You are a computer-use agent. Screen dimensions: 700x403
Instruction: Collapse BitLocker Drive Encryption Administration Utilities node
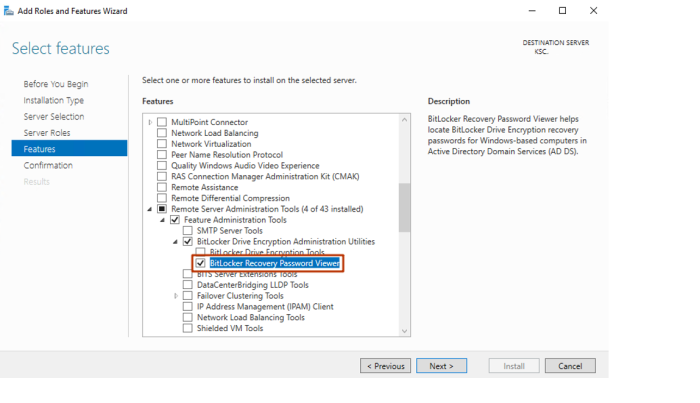click(175, 241)
